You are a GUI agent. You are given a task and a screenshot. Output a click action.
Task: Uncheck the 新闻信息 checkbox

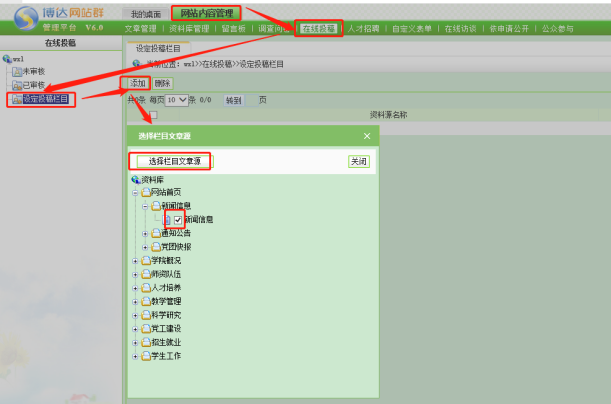tap(178, 219)
